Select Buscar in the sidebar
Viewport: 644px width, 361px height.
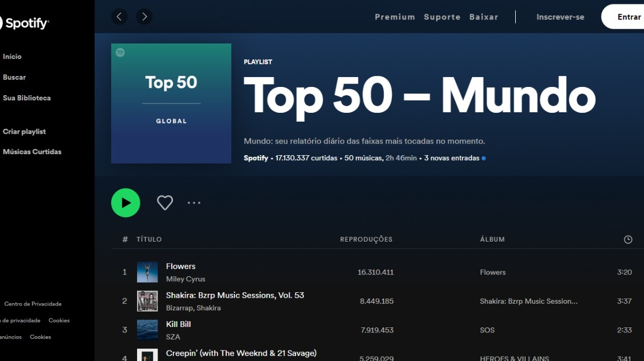[x=14, y=78]
